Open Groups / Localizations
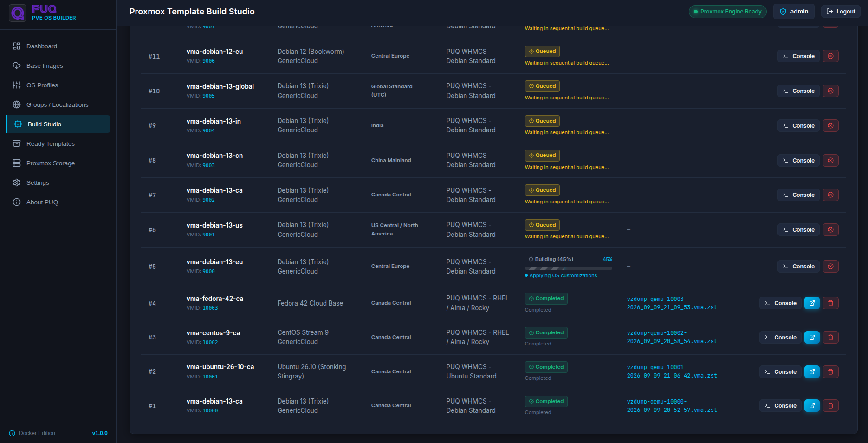 (x=58, y=104)
